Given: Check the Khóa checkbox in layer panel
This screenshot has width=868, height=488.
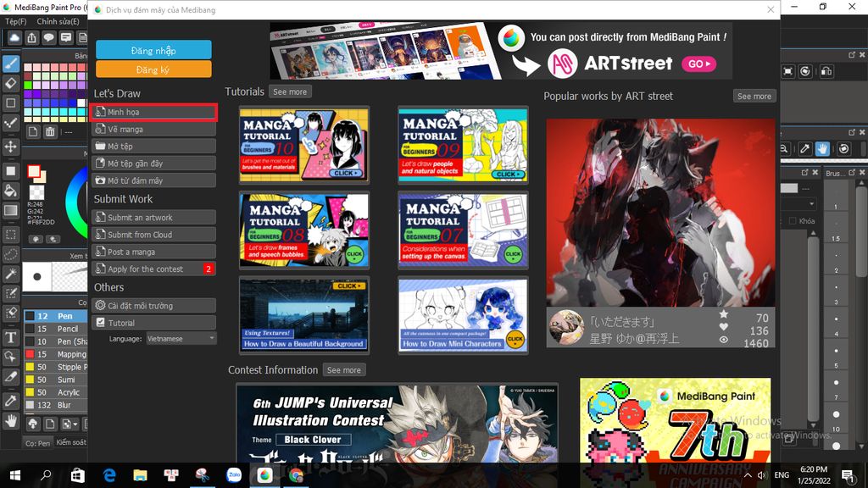Looking at the screenshot, I should click(793, 221).
